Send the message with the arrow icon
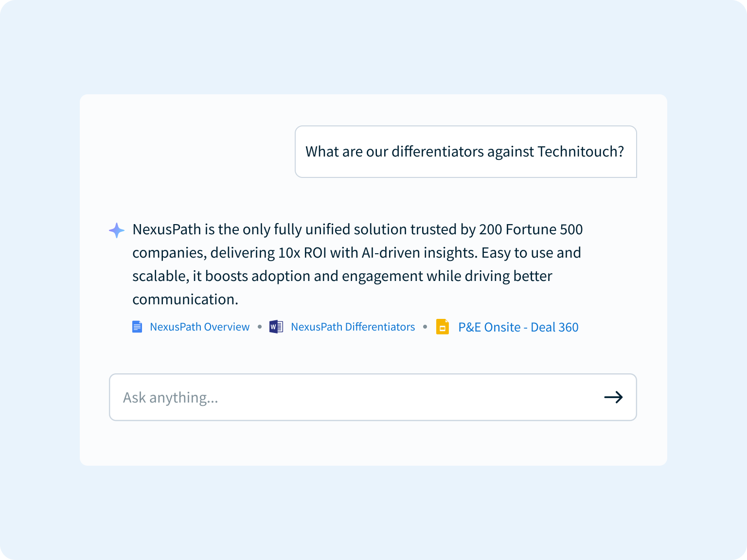 click(x=613, y=397)
